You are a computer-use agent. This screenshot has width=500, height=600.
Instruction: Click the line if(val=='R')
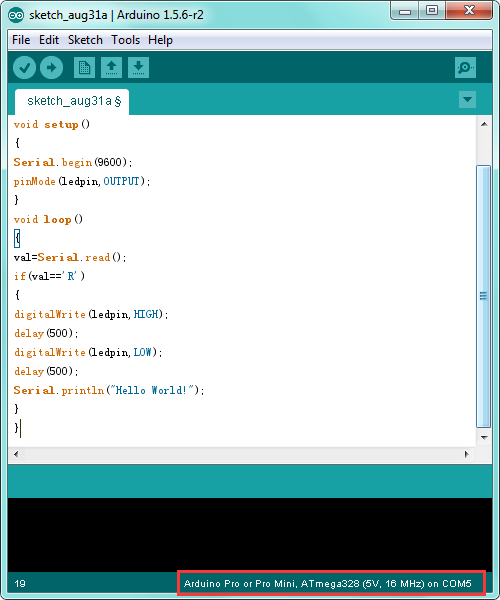click(x=49, y=276)
